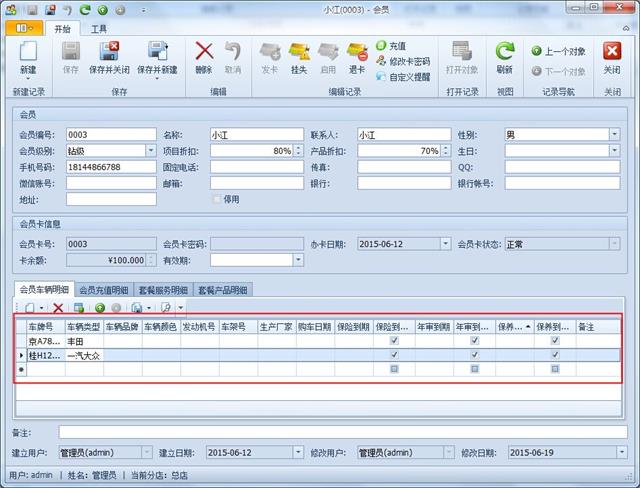Switch to the 工具 ribbon tab
The image size is (640, 488).
pyautogui.click(x=99, y=29)
